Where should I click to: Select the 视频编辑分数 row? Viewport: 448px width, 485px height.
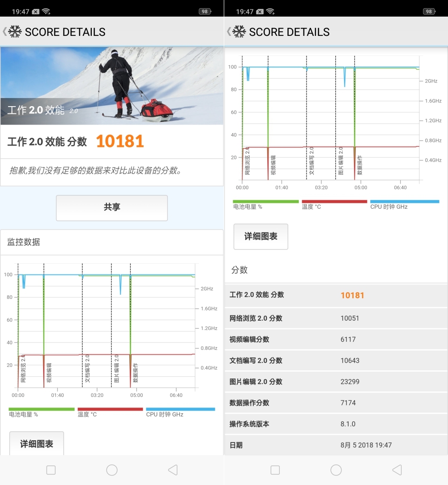pyautogui.click(x=336, y=339)
